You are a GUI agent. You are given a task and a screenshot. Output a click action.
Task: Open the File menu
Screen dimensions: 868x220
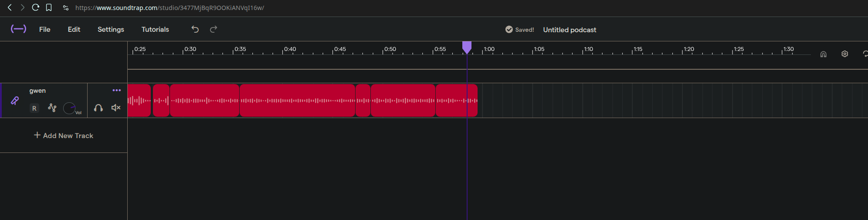tap(44, 30)
